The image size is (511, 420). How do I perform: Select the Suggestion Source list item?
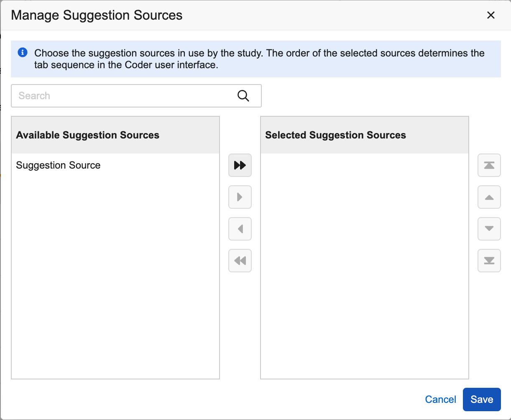coord(58,165)
